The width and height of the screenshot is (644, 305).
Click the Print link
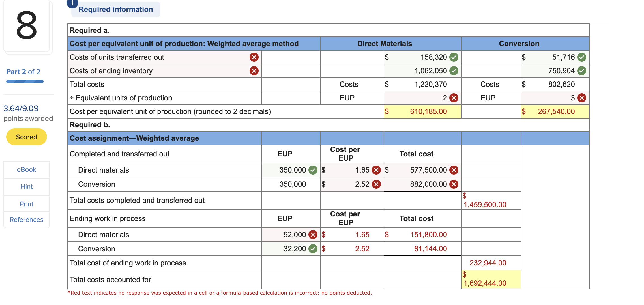pyautogui.click(x=27, y=204)
